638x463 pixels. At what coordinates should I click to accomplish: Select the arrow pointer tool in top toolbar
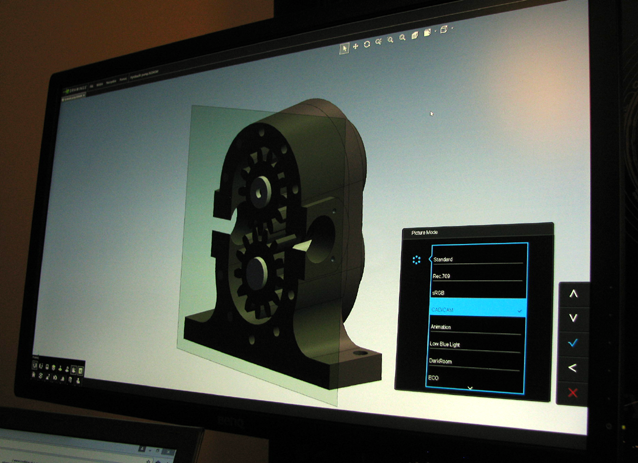pos(344,48)
